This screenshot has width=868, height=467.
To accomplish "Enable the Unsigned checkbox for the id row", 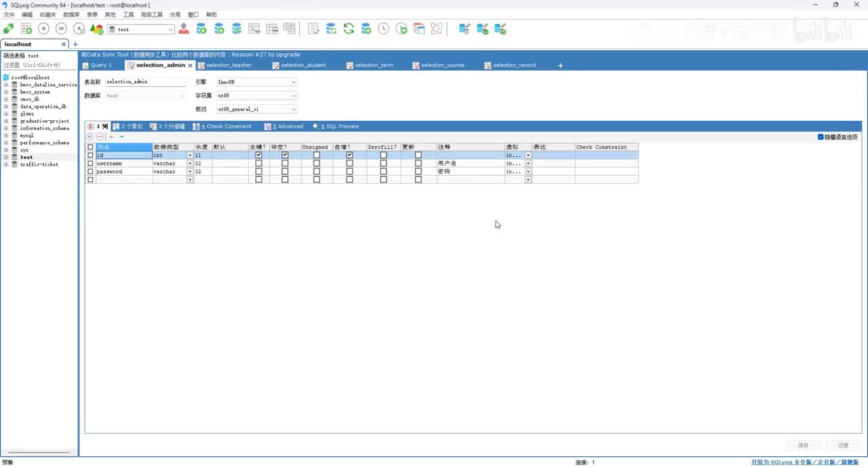I will [316, 155].
